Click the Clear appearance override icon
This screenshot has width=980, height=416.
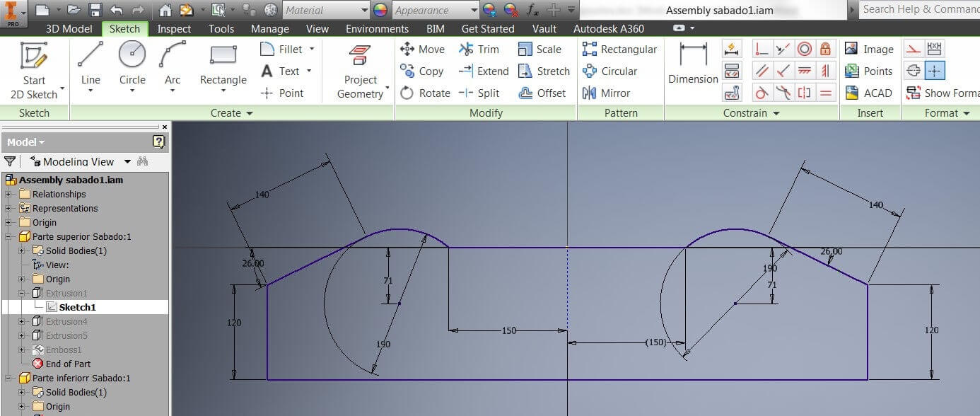511,10
